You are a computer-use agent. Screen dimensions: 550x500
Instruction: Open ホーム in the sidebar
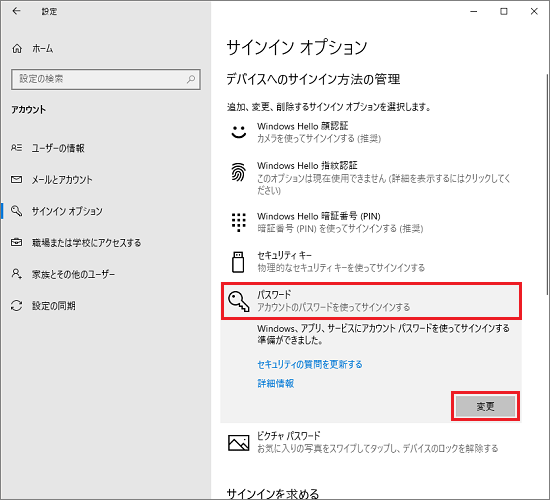click(42, 48)
